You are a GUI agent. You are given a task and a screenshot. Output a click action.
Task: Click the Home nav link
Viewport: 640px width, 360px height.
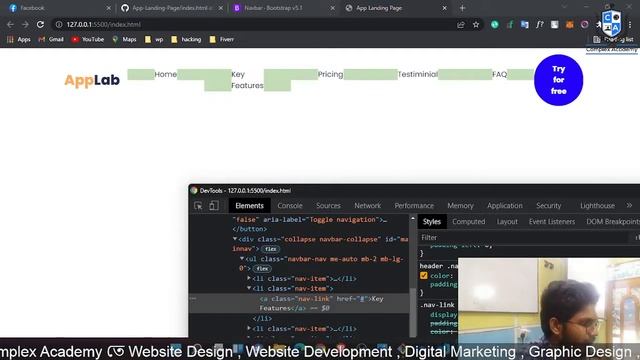pos(166,74)
